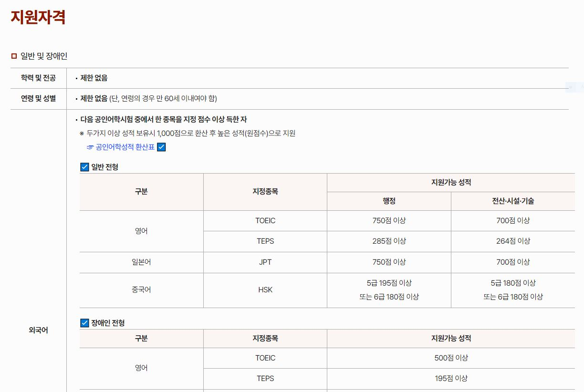Click the 지정종목 header in 일반 전형 table
This screenshot has width=584, height=392.
(x=265, y=192)
